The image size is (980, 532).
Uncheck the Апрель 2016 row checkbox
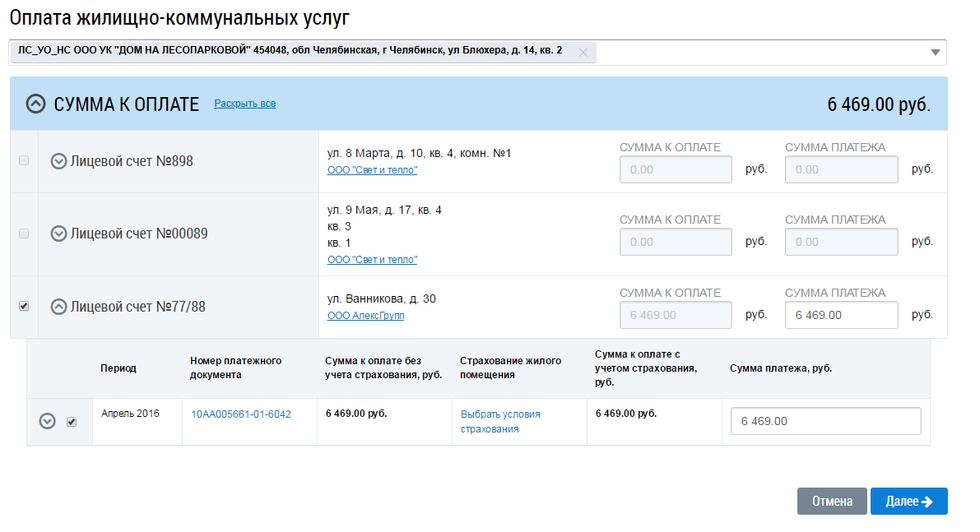pyautogui.click(x=72, y=422)
